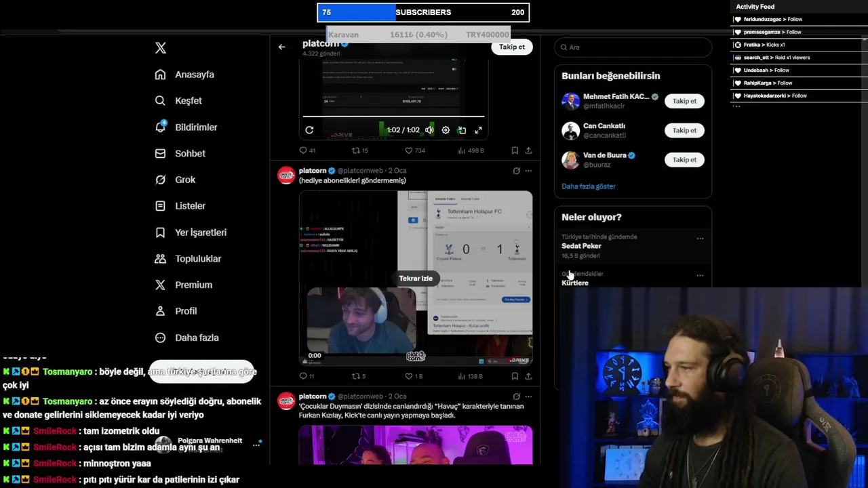Image resolution: width=868 pixels, height=488 pixels.
Task: View analytics for the tweet with 138 B views
Action: (471, 376)
